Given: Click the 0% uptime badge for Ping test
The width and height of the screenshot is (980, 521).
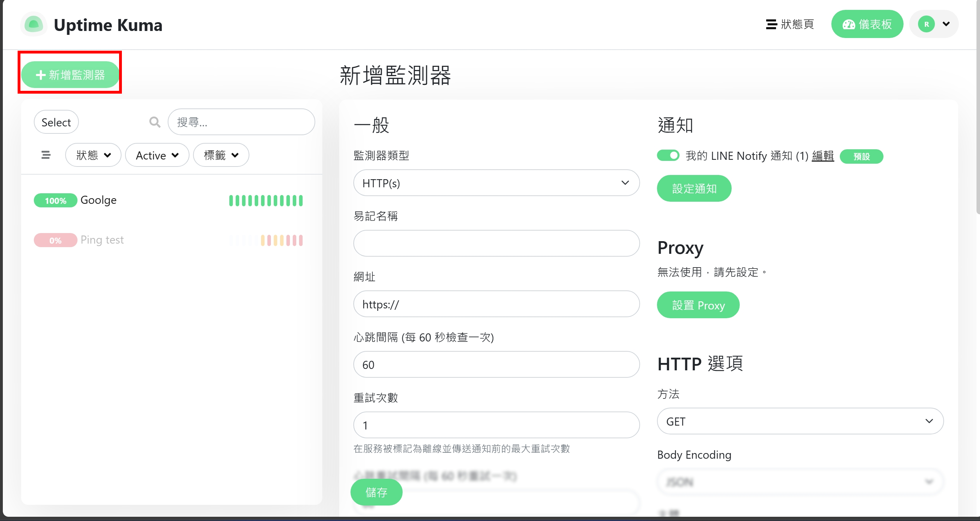Looking at the screenshot, I should pyautogui.click(x=55, y=240).
